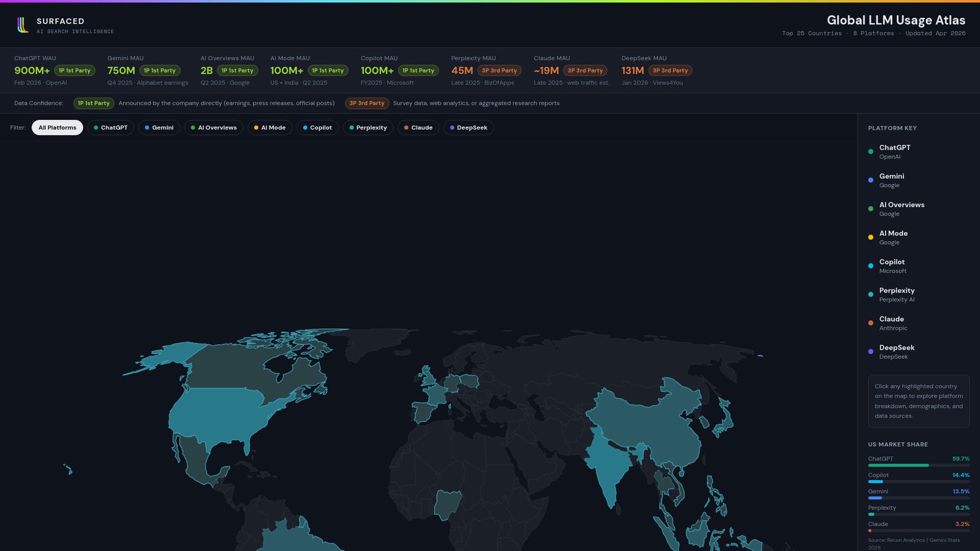This screenshot has width=980, height=551.
Task: Click the orange Claude dot in Platform Key
Action: click(871, 323)
